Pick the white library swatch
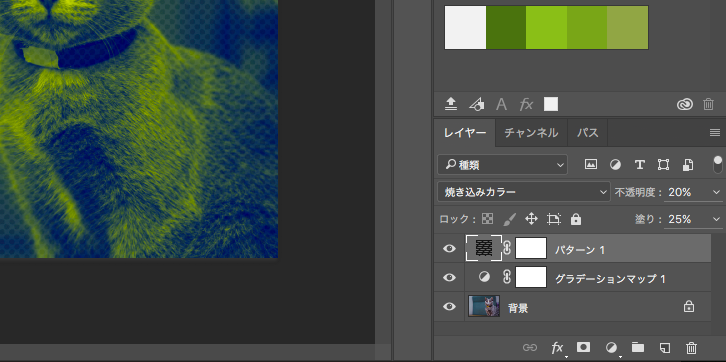This screenshot has width=726, height=362. pos(465,28)
